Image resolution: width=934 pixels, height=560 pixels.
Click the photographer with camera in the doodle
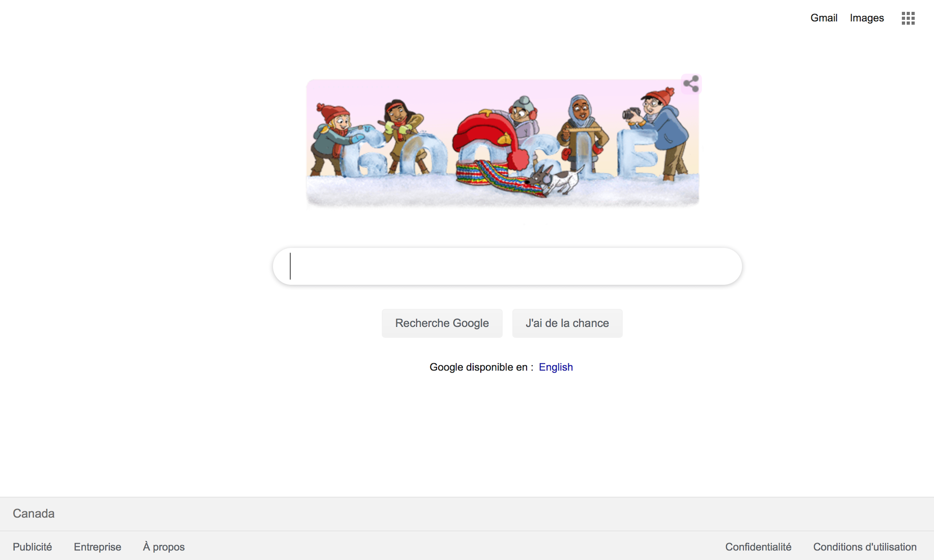pyautogui.click(x=659, y=132)
